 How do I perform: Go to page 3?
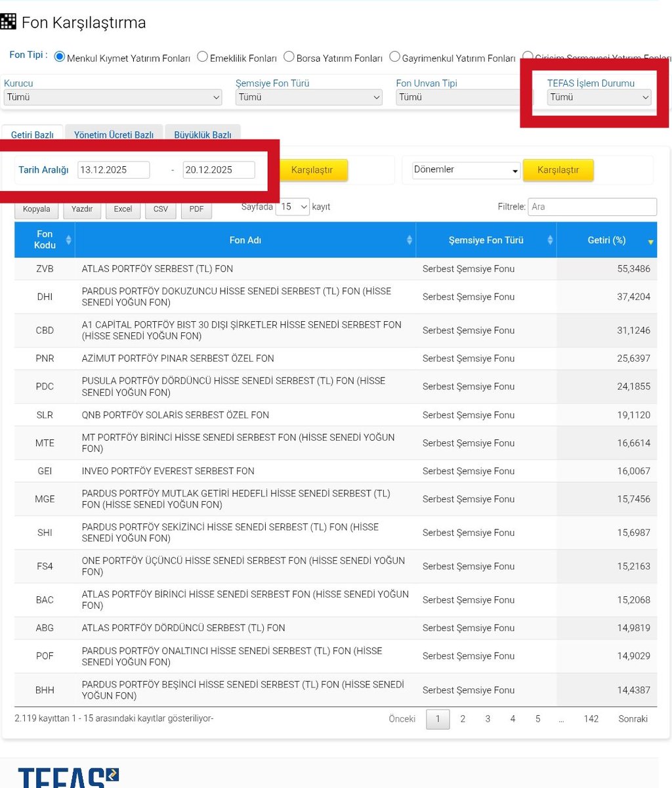click(x=488, y=719)
